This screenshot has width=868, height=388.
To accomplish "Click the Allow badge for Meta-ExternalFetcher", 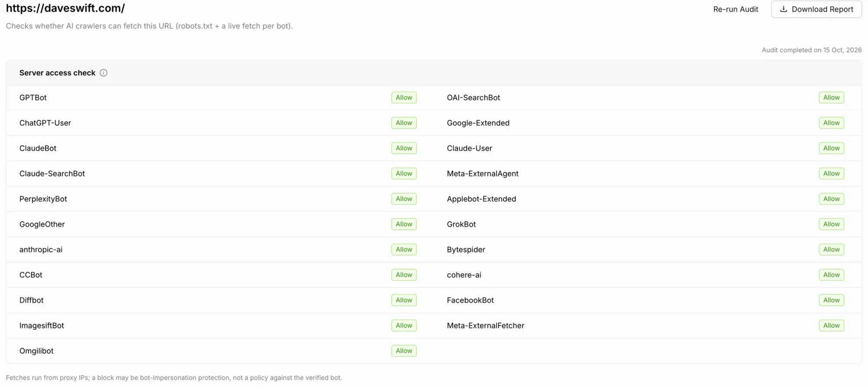I will [x=832, y=326].
